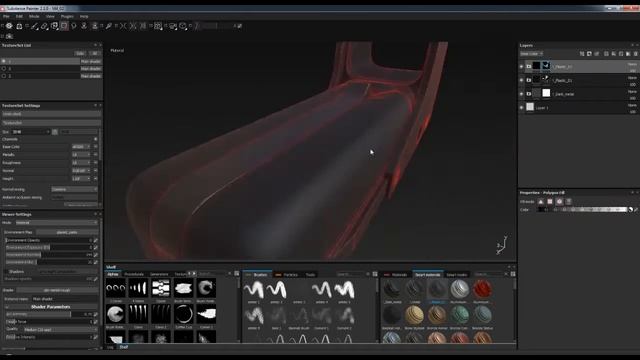Open the viewport layout grid icon

[x=158, y=26]
